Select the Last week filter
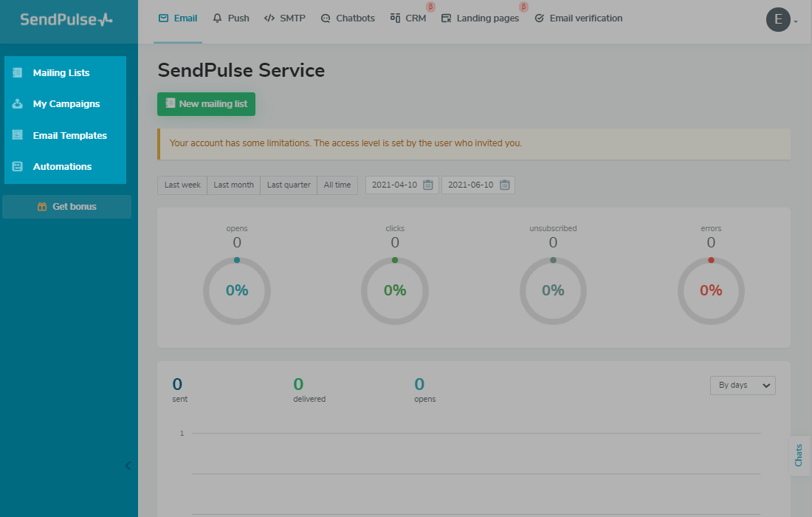 click(x=182, y=185)
